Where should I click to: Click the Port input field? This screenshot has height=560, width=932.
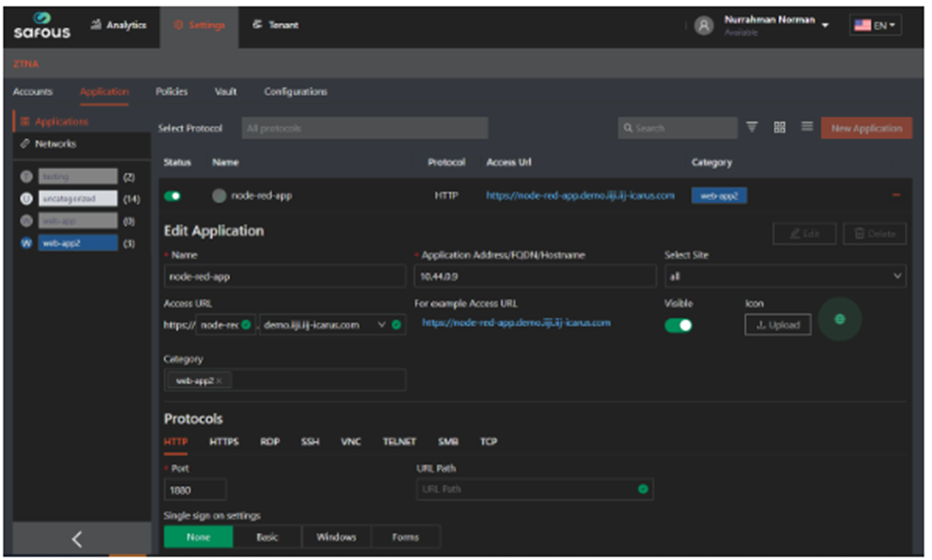195,490
